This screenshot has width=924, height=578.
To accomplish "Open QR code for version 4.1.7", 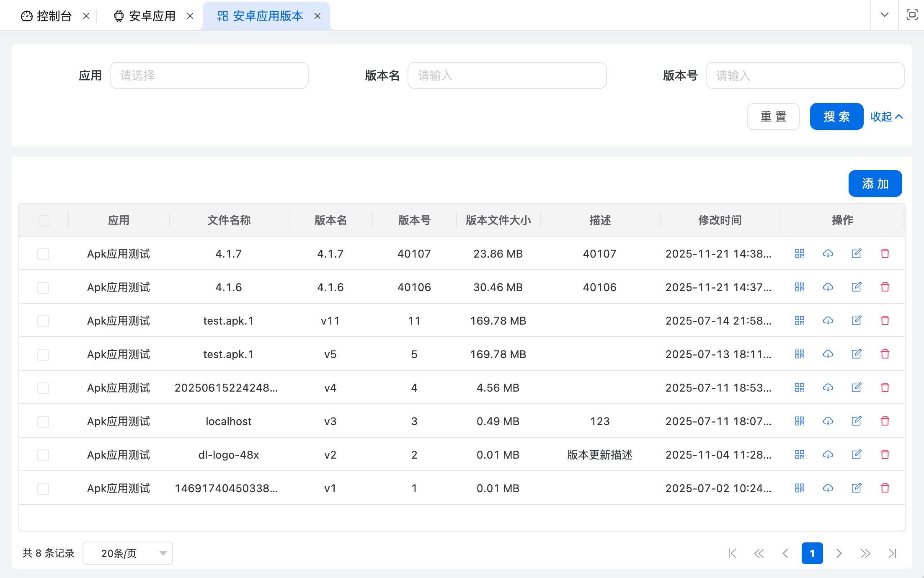I will pyautogui.click(x=799, y=253).
